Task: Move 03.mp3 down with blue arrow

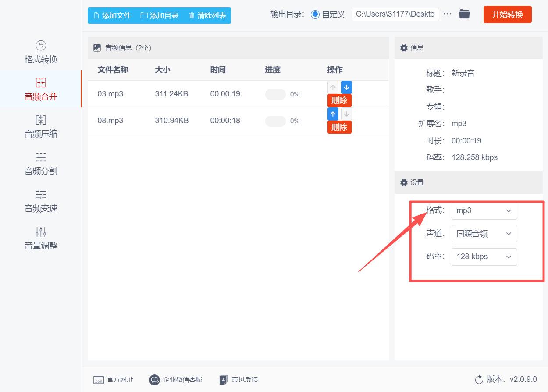Action: click(346, 87)
